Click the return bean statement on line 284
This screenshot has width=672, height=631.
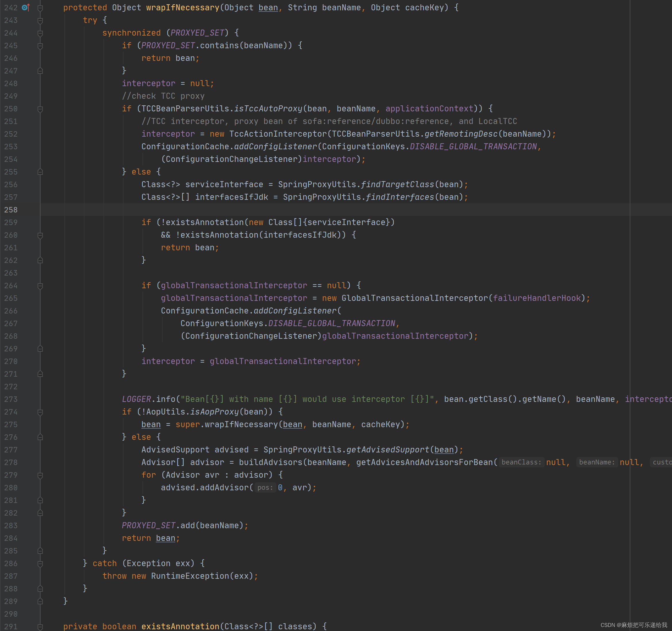[x=151, y=539]
